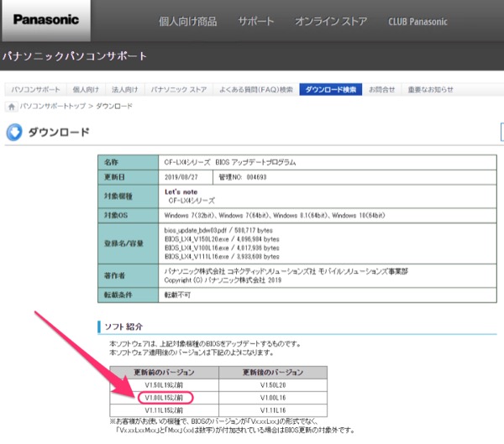Image resolution: width=504 pixels, height=444 pixels.
Task: Click the パソコンサポートトップ breadcrumb link
Action: 53,107
